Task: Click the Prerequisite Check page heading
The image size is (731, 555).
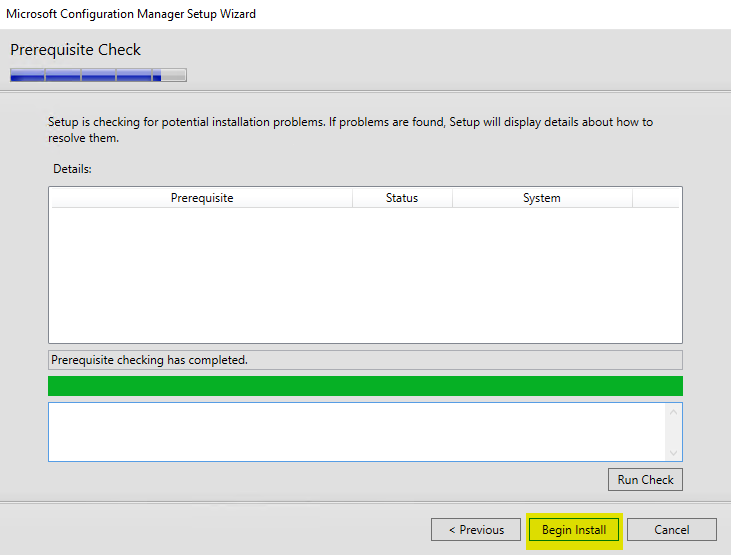Action: click(76, 50)
